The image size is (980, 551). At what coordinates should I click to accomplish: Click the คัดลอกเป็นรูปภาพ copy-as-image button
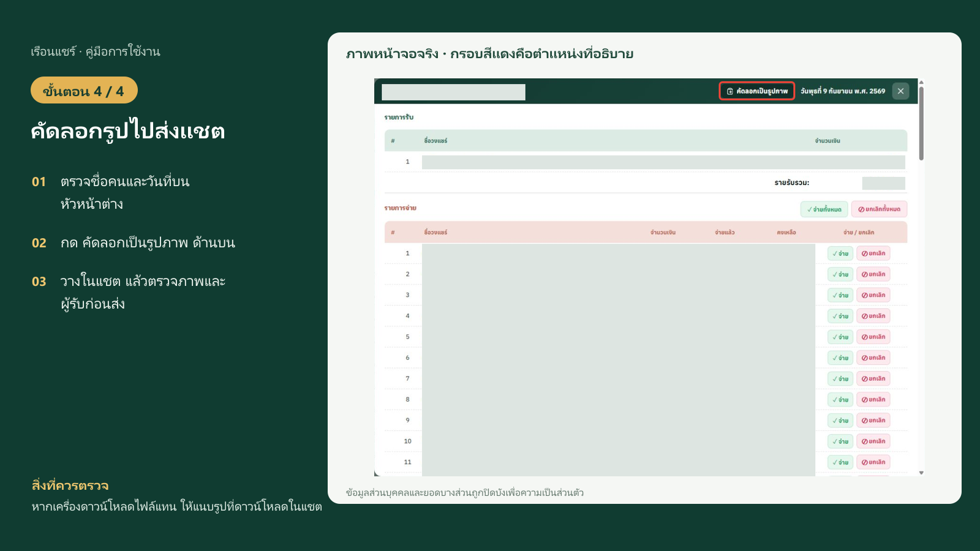(756, 91)
